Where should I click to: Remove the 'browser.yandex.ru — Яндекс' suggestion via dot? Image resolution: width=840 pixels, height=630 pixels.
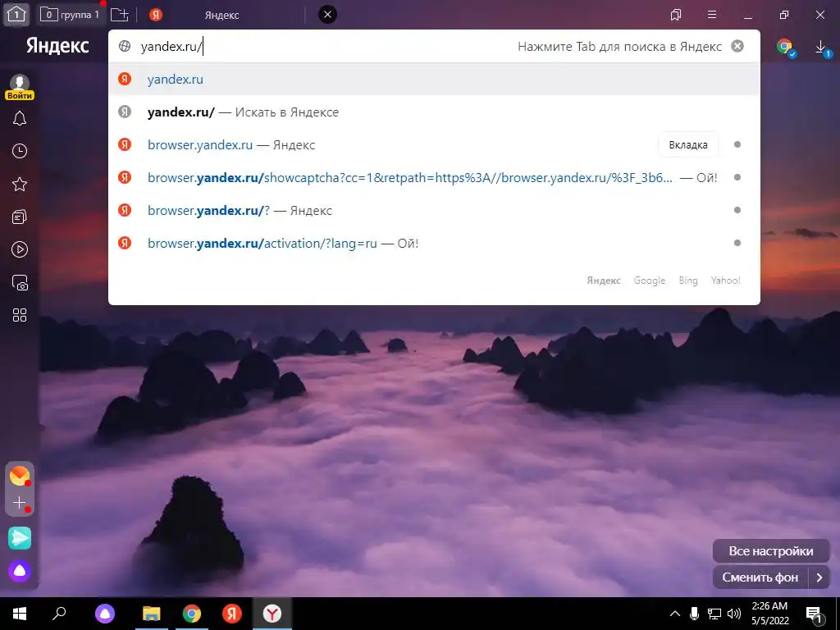pos(737,144)
